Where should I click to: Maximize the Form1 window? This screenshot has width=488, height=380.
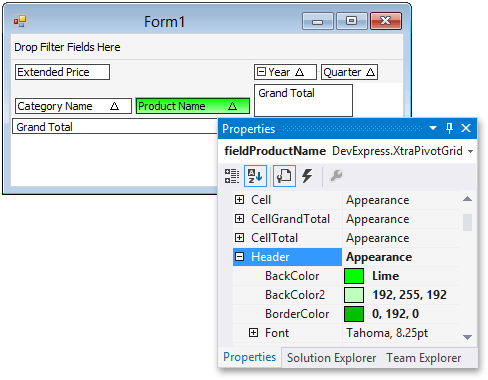click(351, 21)
